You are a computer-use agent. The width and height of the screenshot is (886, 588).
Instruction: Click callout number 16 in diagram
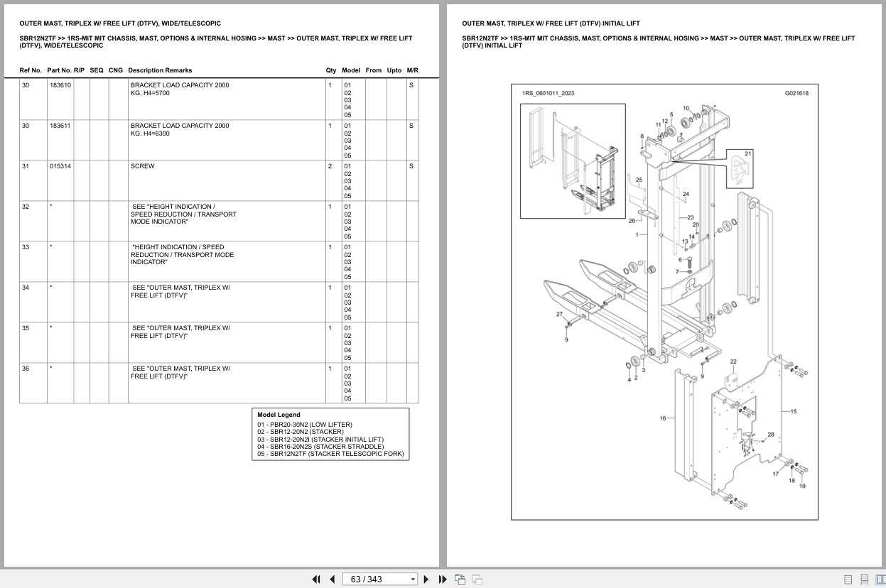pyautogui.click(x=663, y=418)
